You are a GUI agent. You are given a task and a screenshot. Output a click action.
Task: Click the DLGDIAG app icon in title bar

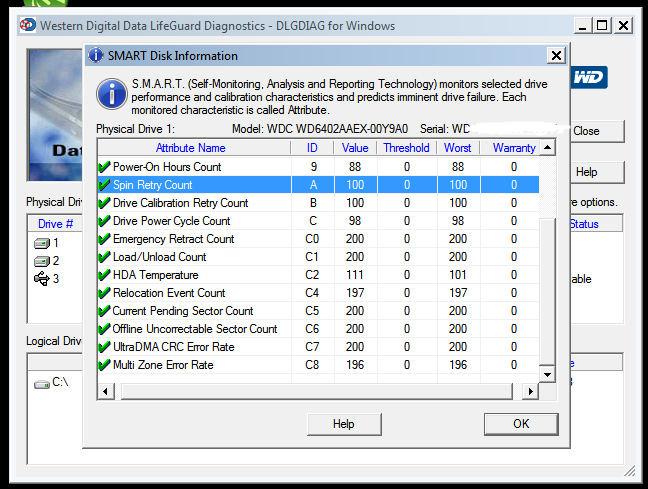(28, 25)
